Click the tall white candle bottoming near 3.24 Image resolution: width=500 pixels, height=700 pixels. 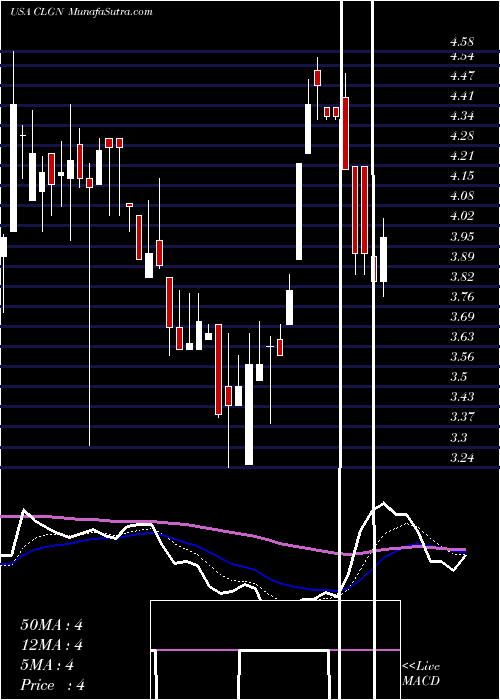pyautogui.click(x=249, y=414)
